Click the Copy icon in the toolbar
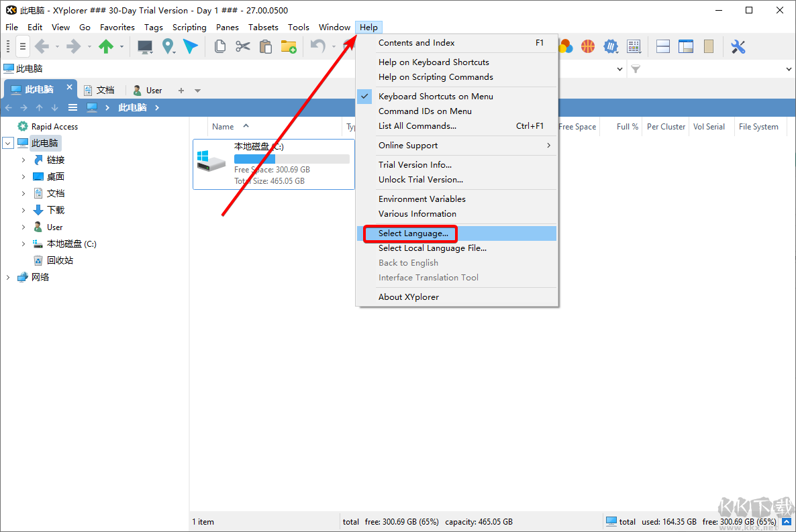The image size is (796, 532). (220, 47)
